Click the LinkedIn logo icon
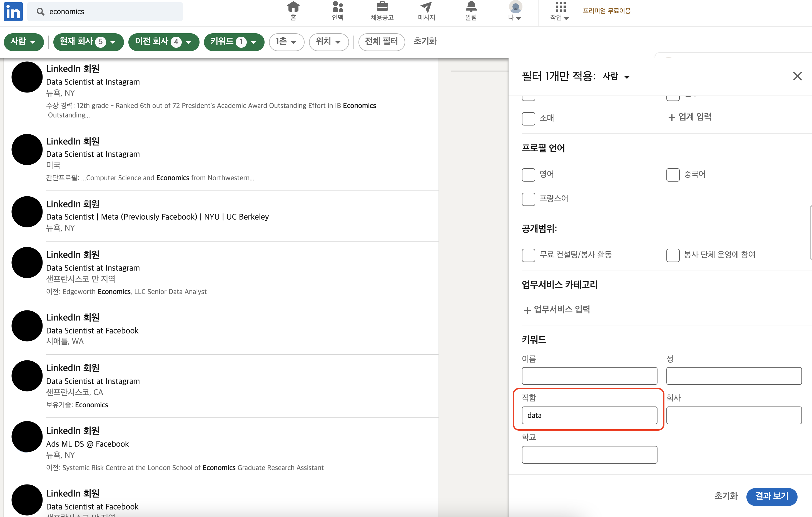 coord(13,11)
